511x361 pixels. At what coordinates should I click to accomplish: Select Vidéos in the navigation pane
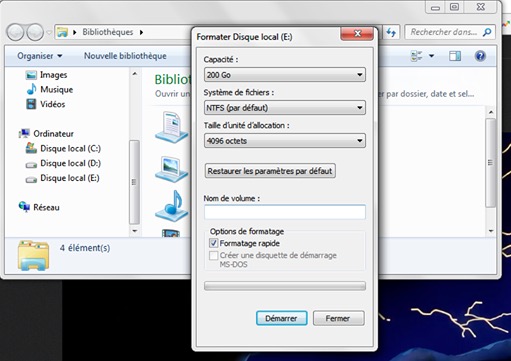pos(52,104)
